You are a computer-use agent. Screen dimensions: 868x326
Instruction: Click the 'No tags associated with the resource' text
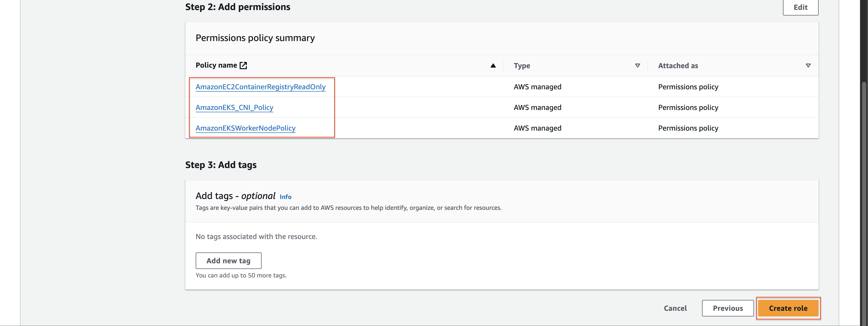pos(256,236)
